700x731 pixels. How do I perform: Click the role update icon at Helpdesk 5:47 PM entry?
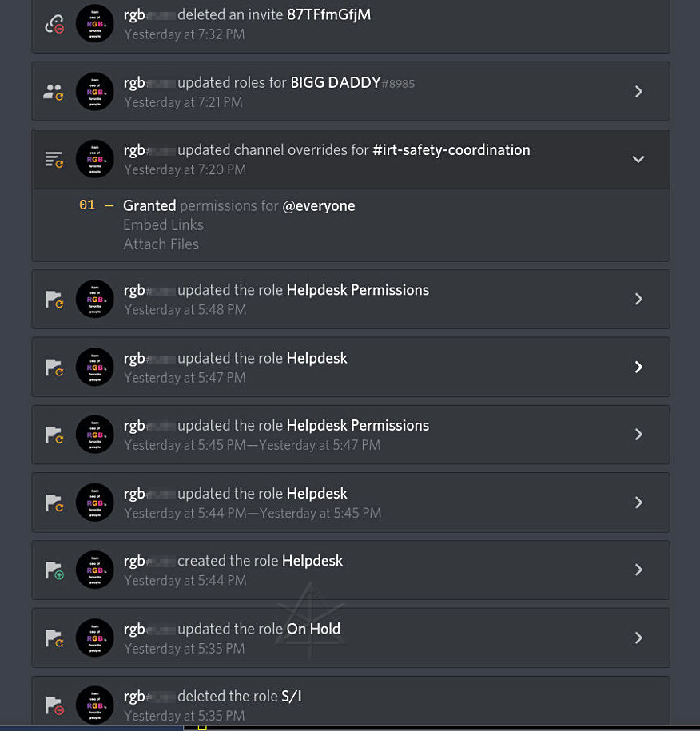point(54,367)
